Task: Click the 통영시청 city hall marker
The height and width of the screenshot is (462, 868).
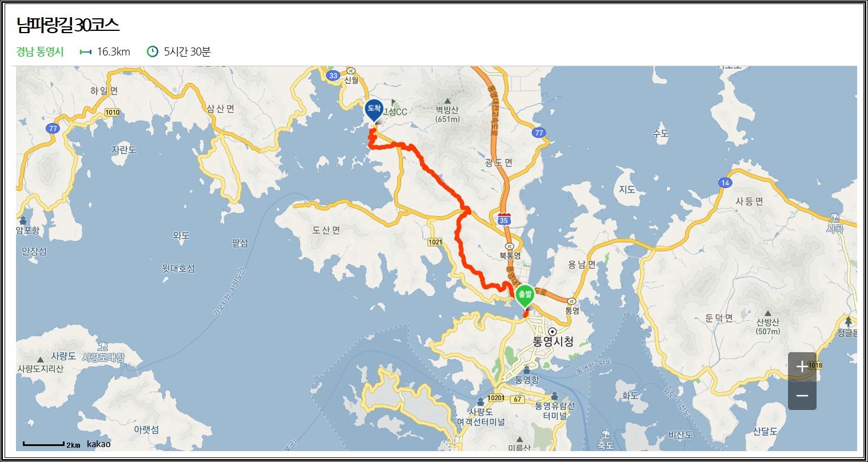Action: pyautogui.click(x=552, y=332)
